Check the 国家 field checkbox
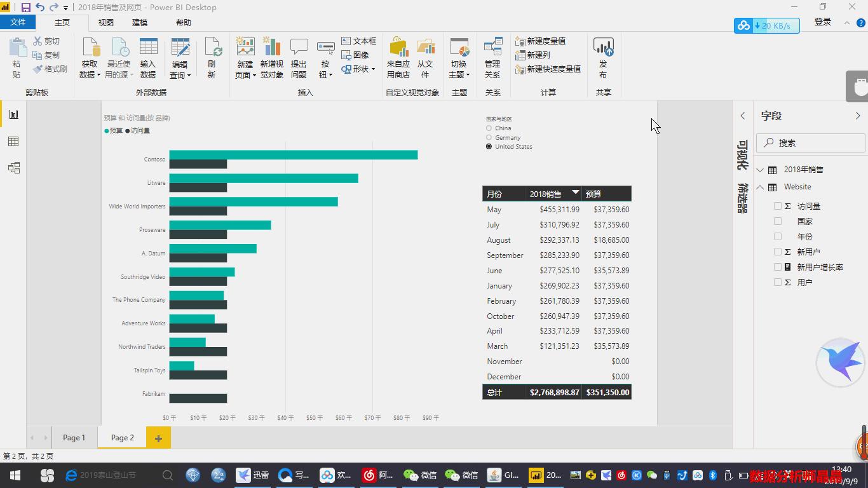This screenshot has height=488, width=868. [x=778, y=221]
